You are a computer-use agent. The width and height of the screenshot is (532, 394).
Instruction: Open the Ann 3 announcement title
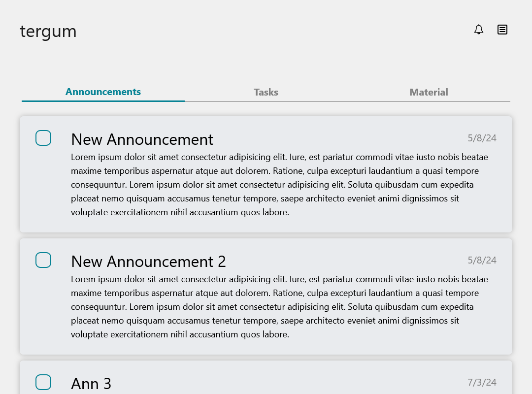point(91,384)
